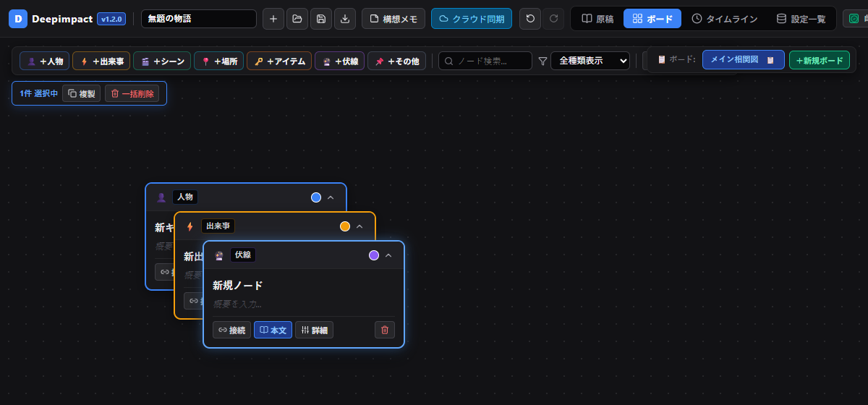This screenshot has width=868, height=405.
Task: Open a file with the folder icon
Action: click(x=297, y=19)
